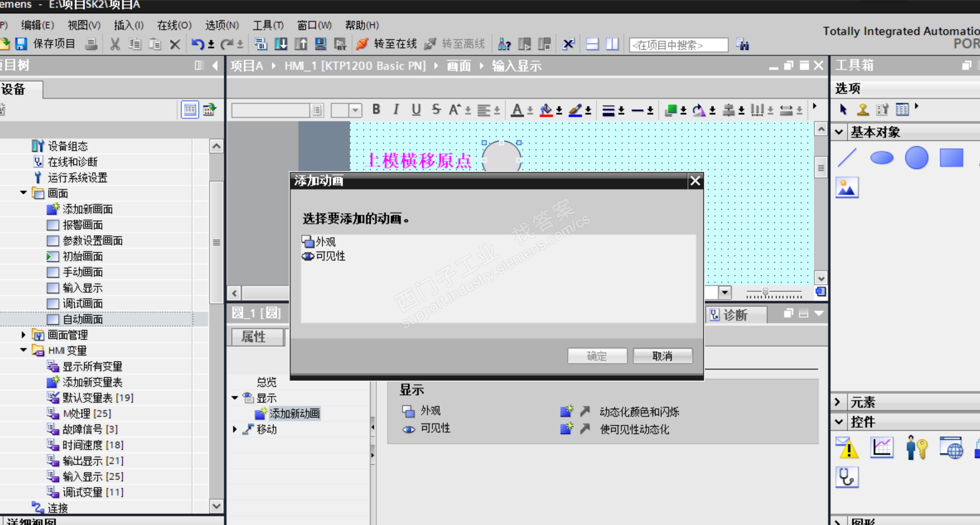Collapse the Basic objects (基本对象) section

point(839,132)
